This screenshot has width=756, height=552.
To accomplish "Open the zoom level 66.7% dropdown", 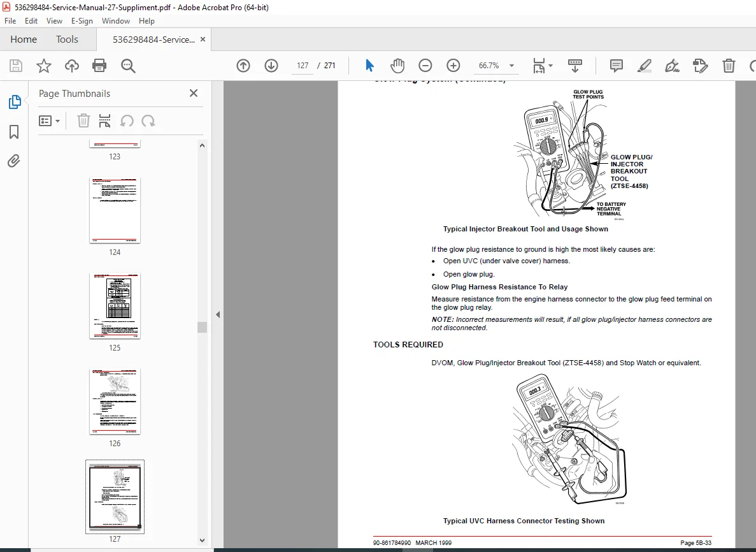I will point(511,66).
